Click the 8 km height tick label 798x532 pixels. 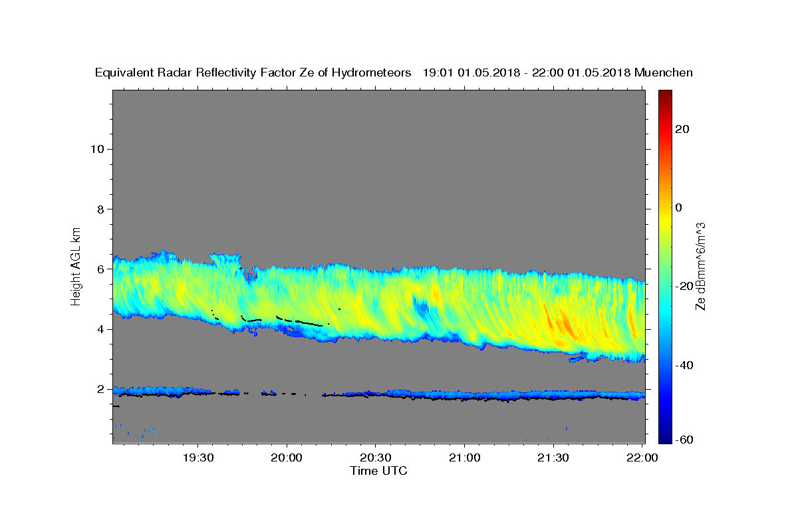pyautogui.click(x=100, y=209)
